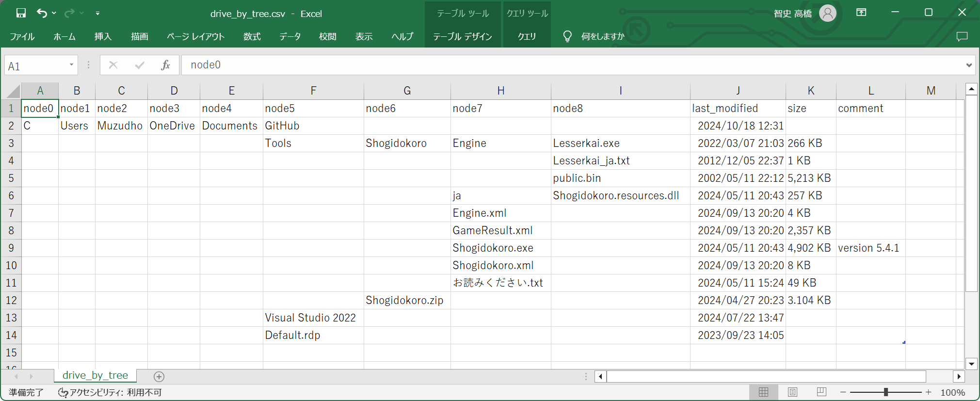Screen dimensions: 980x401
Task: Select row 9 header
Action: coord(11,248)
